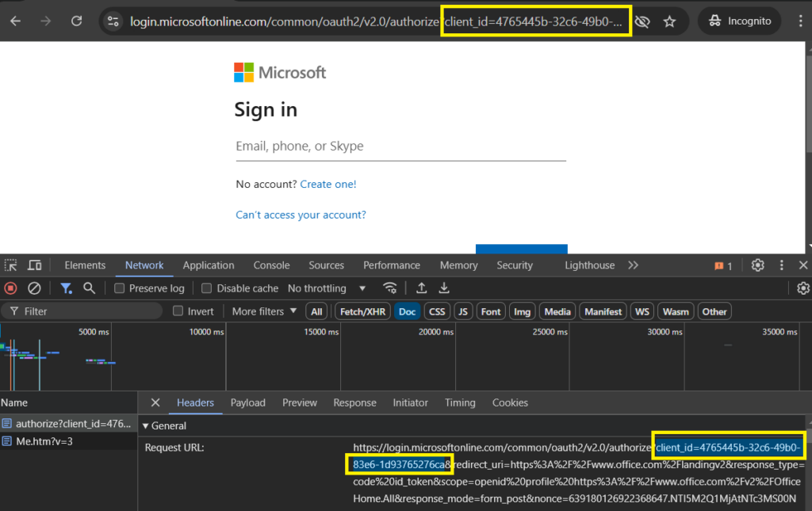Click the import HAR upload icon
Screen dimensions: 812x511
click(422, 288)
